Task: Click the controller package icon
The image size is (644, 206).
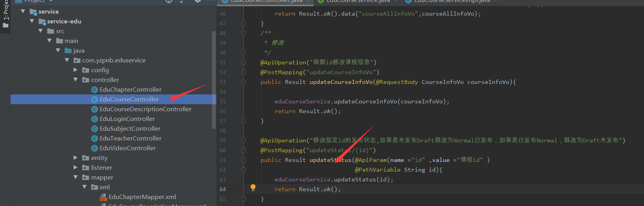Action: click(x=86, y=80)
